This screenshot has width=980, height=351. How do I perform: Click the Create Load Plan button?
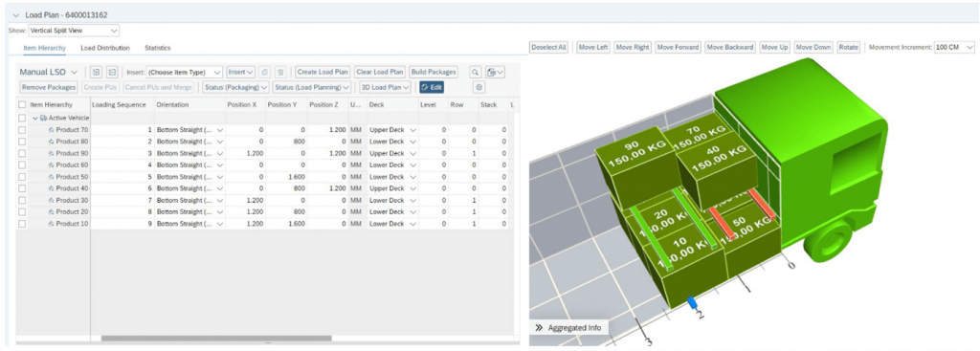pyautogui.click(x=323, y=73)
